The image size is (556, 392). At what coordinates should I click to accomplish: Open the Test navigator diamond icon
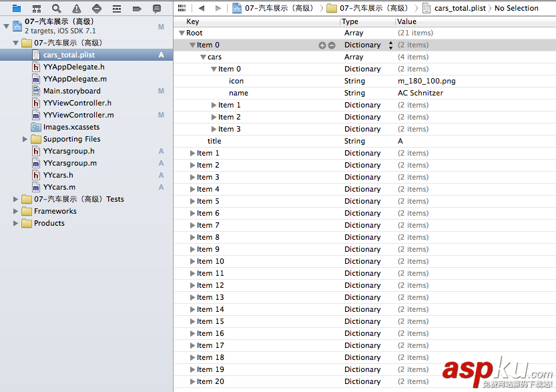tap(97, 8)
